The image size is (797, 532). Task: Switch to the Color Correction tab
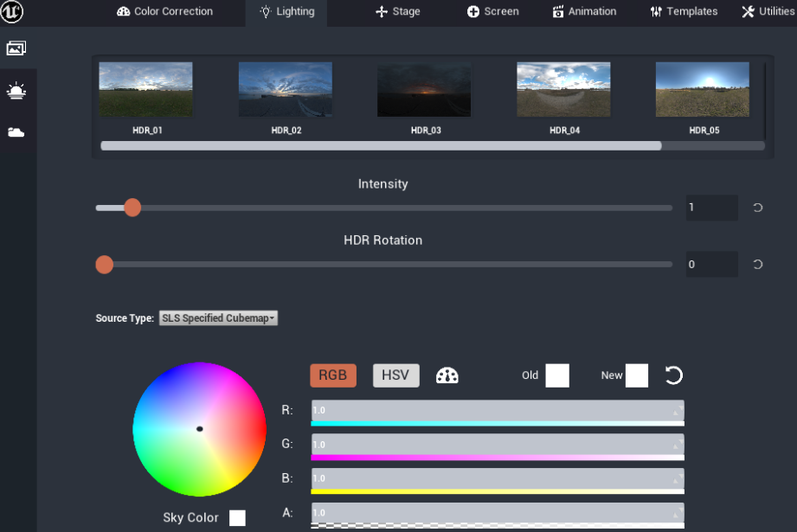click(165, 11)
